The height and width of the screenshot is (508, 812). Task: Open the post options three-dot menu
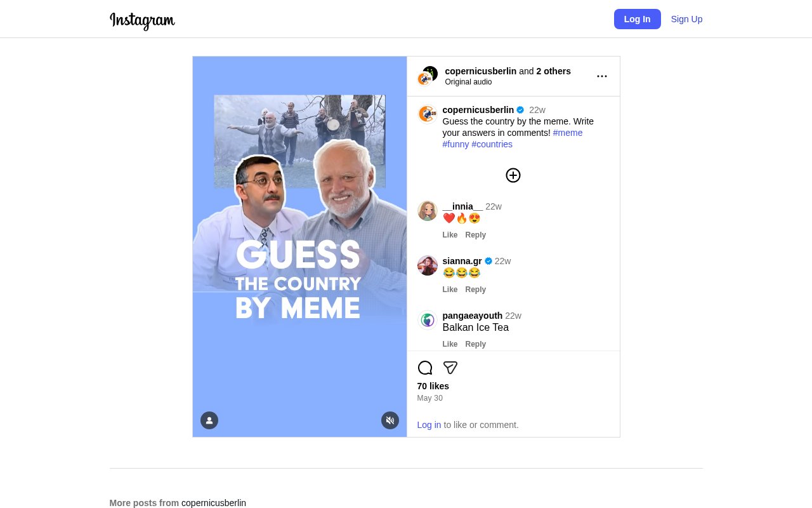601,76
